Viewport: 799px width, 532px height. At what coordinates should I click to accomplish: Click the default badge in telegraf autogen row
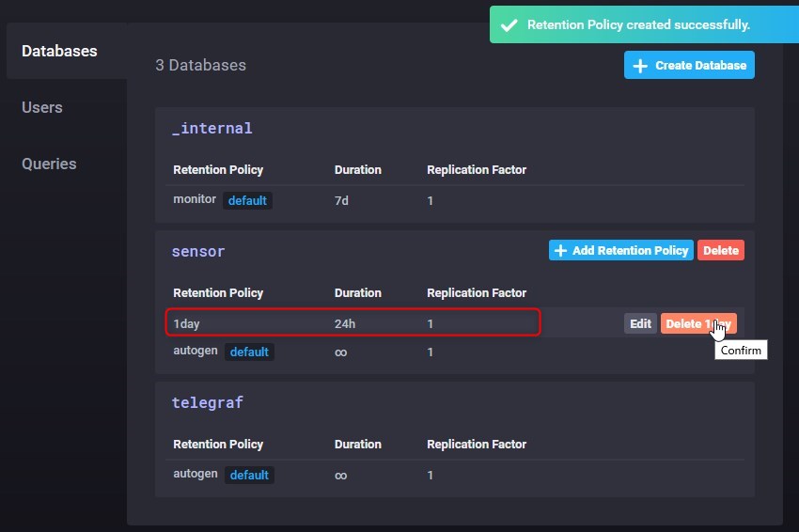click(x=249, y=475)
